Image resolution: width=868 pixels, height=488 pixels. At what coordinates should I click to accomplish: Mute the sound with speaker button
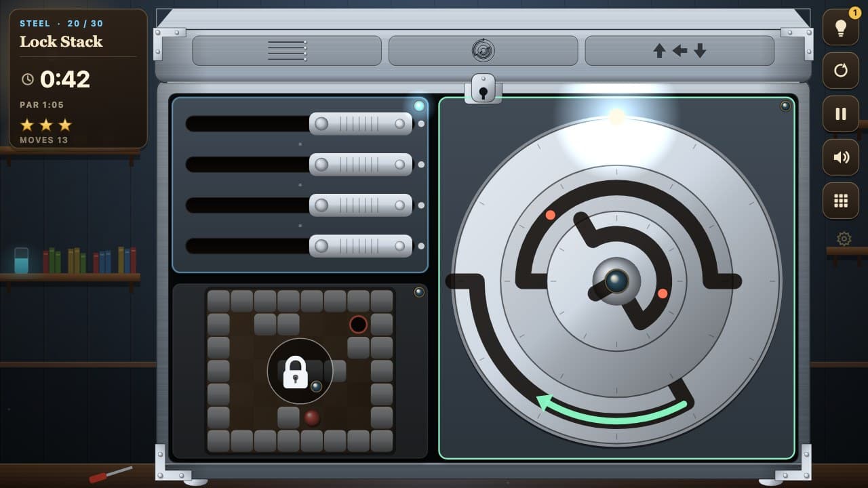[x=841, y=157]
